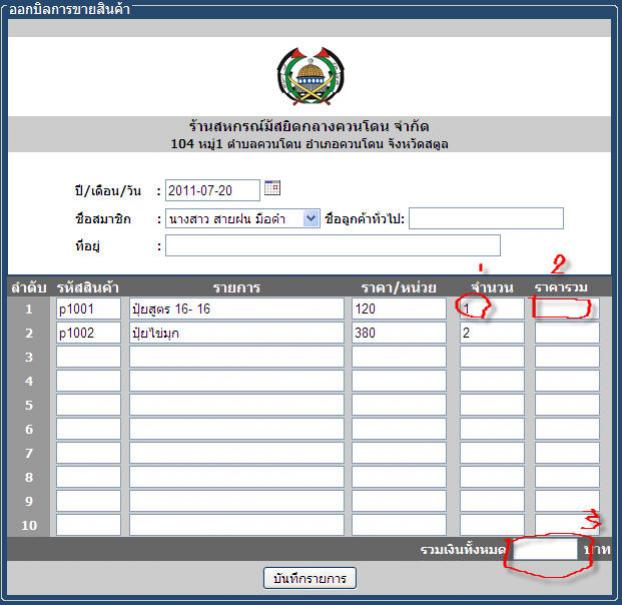Open the member name dropdown

[x=242, y=219]
